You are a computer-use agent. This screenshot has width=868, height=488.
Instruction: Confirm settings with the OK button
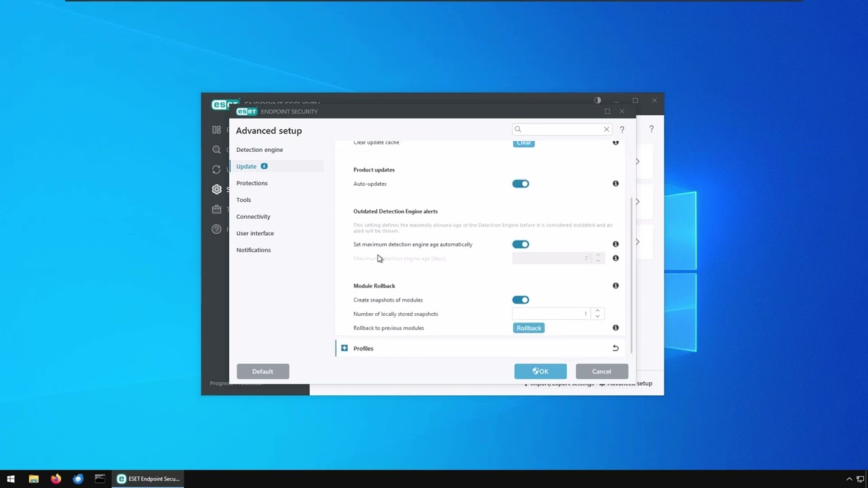pos(540,371)
